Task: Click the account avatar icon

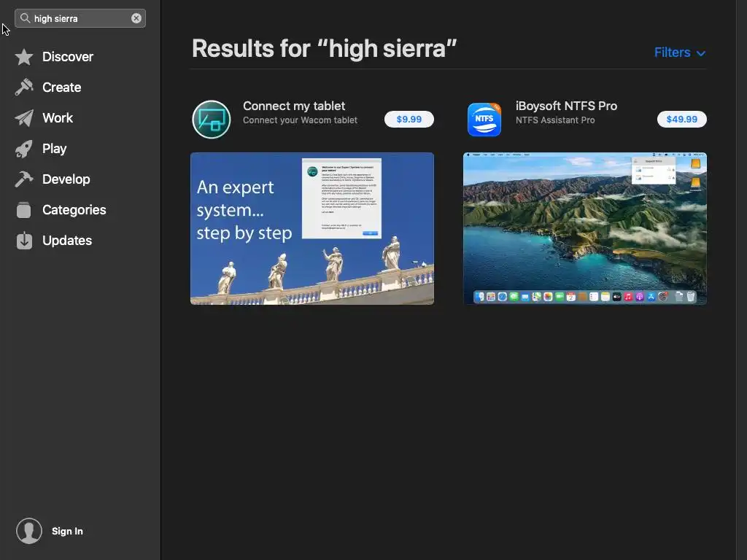Action: click(x=29, y=531)
